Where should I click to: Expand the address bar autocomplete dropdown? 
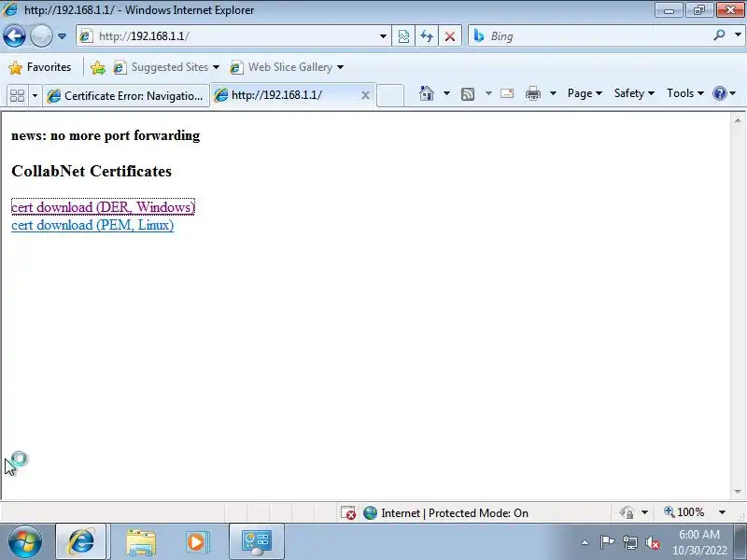pos(383,36)
